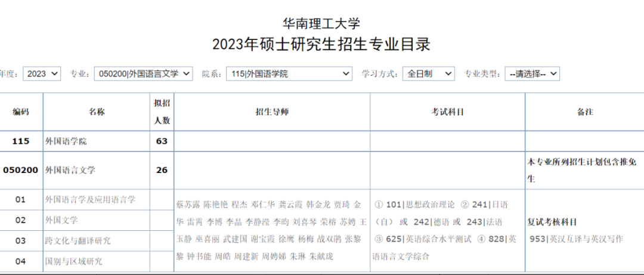Screen dimensions: 644x275
Task: Click the 考试科目 column header
Action: pos(447,112)
